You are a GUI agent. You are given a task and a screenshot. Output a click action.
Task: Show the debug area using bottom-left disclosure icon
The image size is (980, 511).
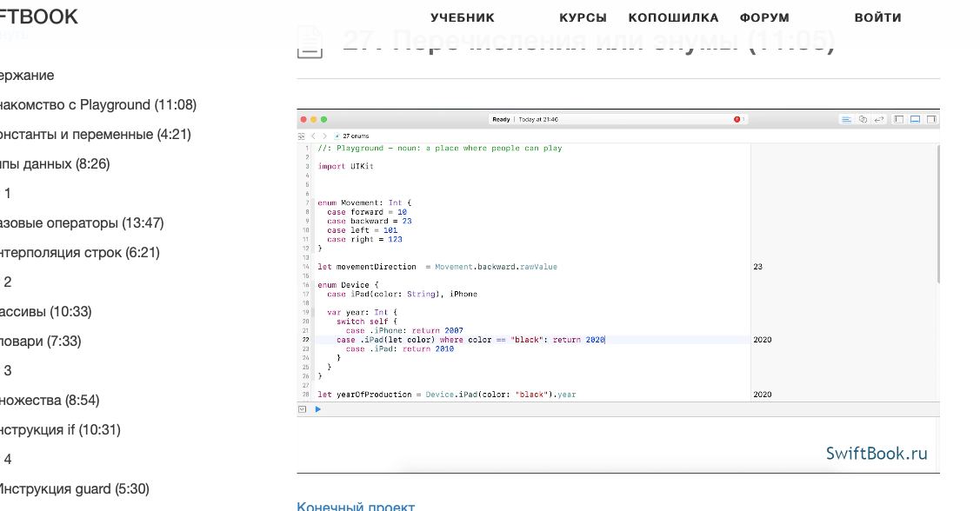(303, 409)
